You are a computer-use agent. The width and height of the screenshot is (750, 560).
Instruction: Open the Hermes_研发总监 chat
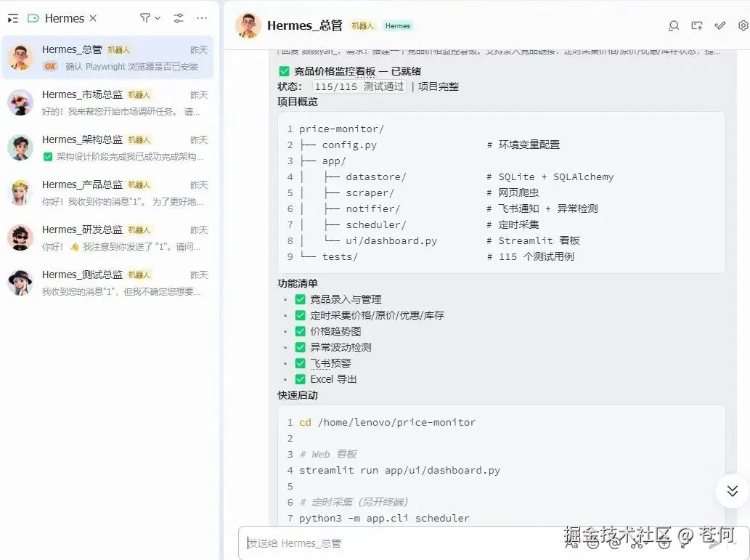[x=109, y=238]
